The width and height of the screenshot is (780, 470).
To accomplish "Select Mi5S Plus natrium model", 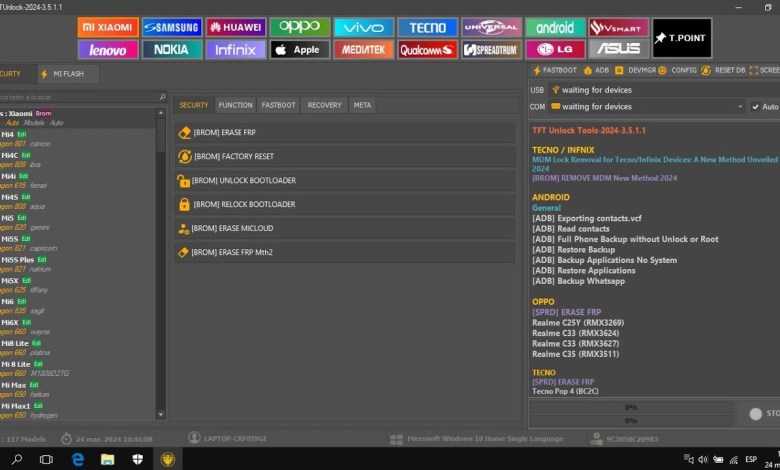I will click(x=77, y=264).
